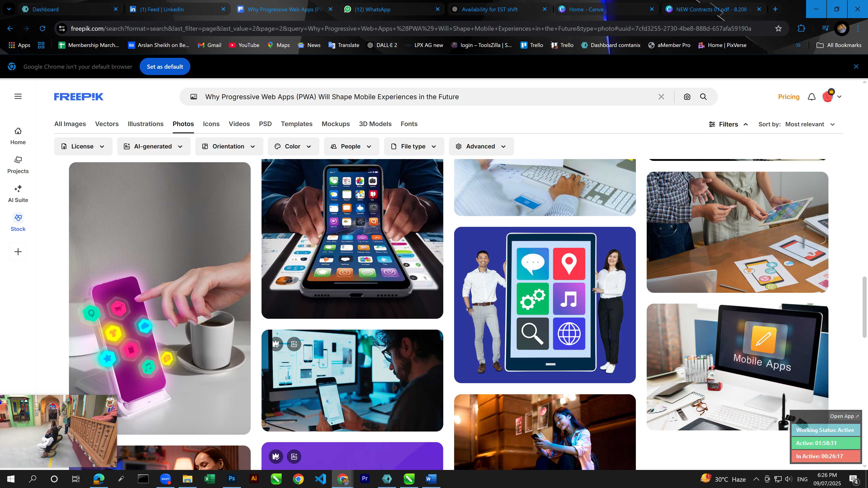868x488 pixels.
Task: Switch to Illustrations tab
Action: [x=146, y=124]
